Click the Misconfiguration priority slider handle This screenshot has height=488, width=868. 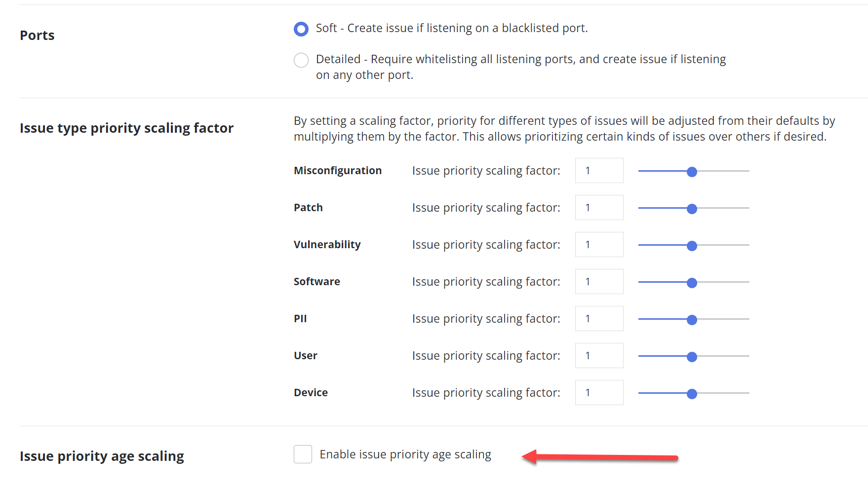pyautogui.click(x=692, y=172)
